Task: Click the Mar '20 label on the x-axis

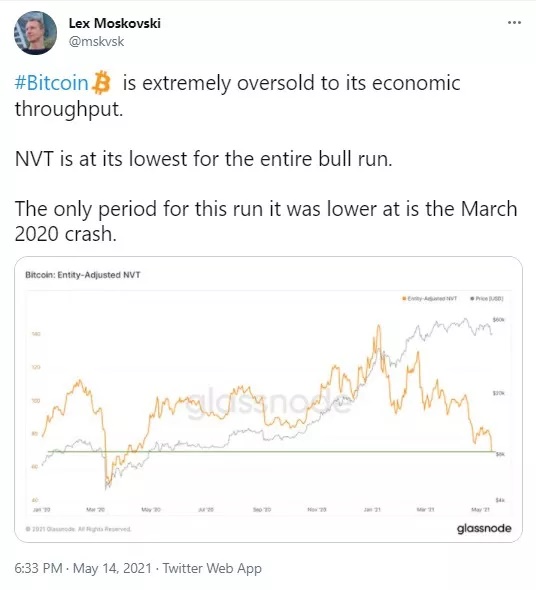Action: (96, 509)
